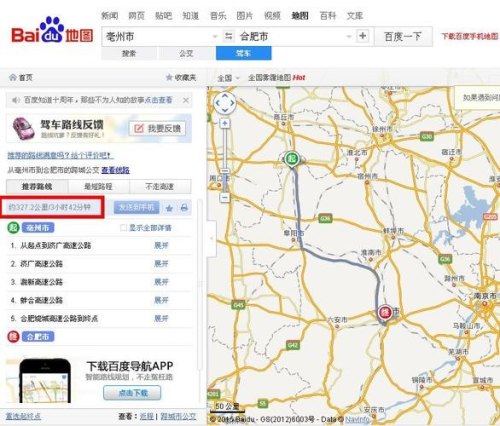
Task: Expand step 5 合肥绕城高速公路到终点
Action: click(x=161, y=319)
